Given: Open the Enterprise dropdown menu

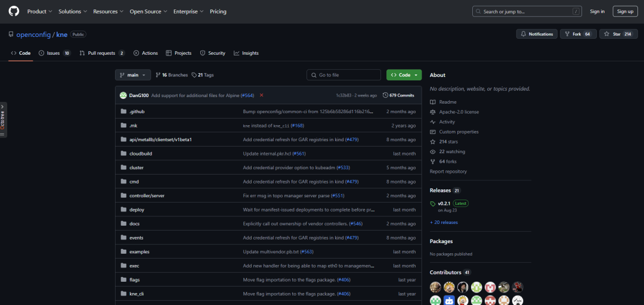Looking at the screenshot, I should (188, 11).
